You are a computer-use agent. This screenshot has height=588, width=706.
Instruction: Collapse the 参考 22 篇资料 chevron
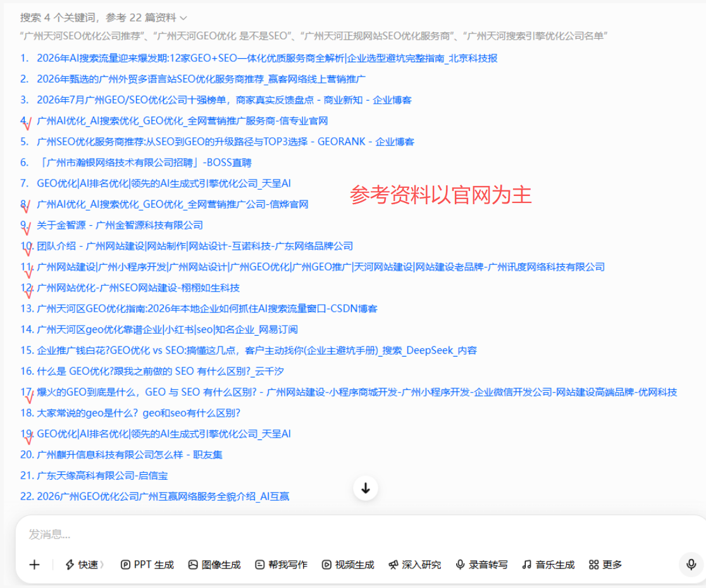(183, 18)
